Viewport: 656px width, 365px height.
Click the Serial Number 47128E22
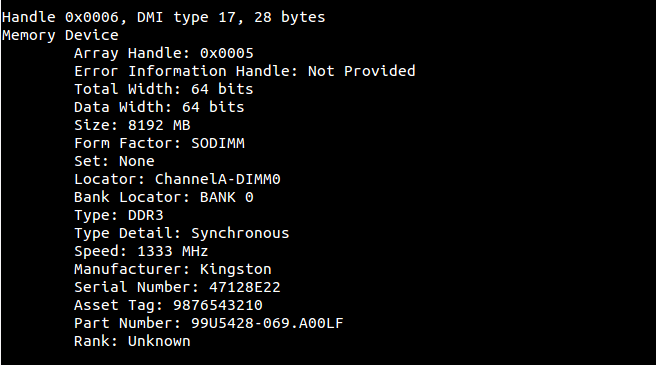pos(245,287)
